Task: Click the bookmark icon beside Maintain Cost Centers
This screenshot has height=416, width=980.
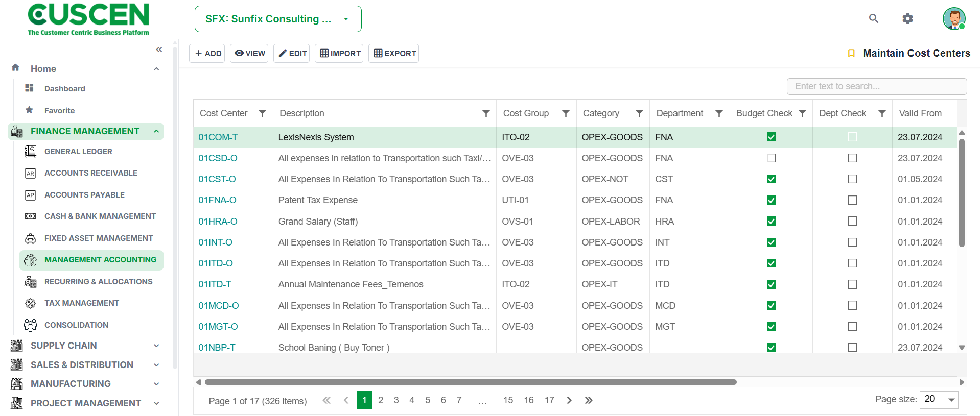Action: (x=851, y=53)
